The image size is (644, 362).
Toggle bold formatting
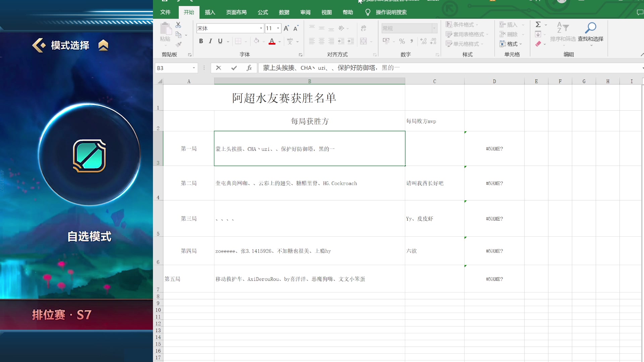click(x=201, y=41)
